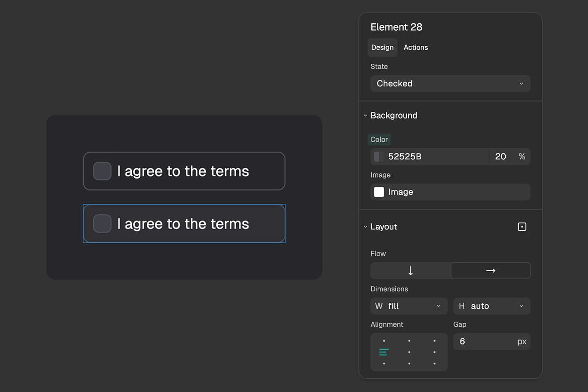Open the width dropdown set to fill
The height and width of the screenshot is (392, 588).
pos(409,306)
